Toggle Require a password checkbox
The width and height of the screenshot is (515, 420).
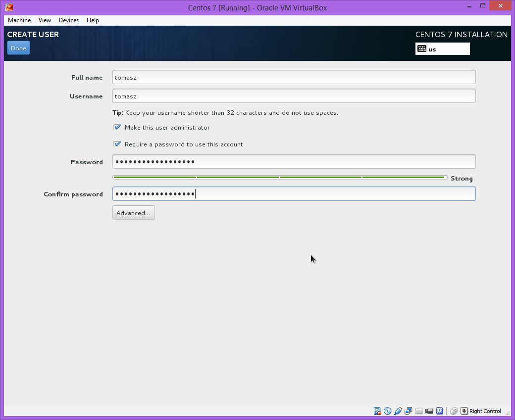tap(117, 144)
